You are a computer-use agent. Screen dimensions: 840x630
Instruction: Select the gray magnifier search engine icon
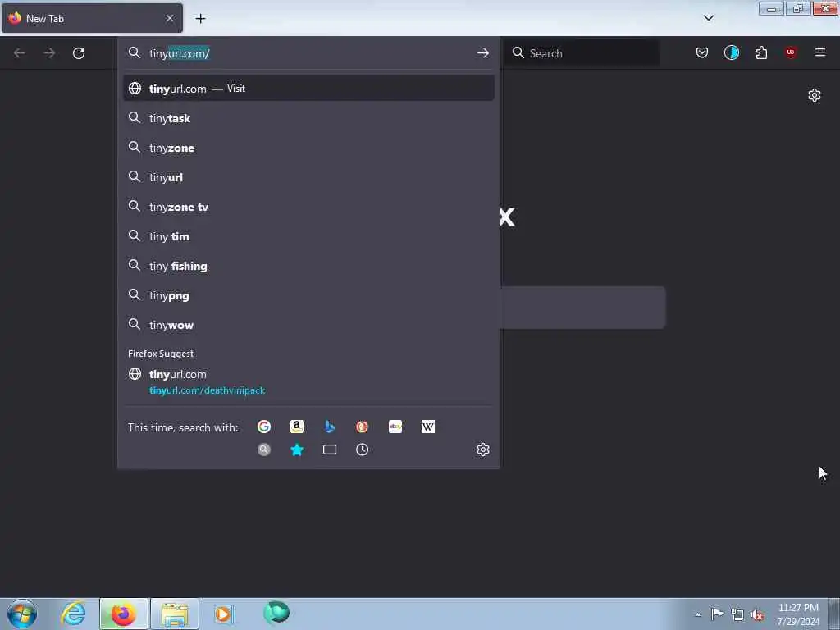pyautogui.click(x=263, y=450)
